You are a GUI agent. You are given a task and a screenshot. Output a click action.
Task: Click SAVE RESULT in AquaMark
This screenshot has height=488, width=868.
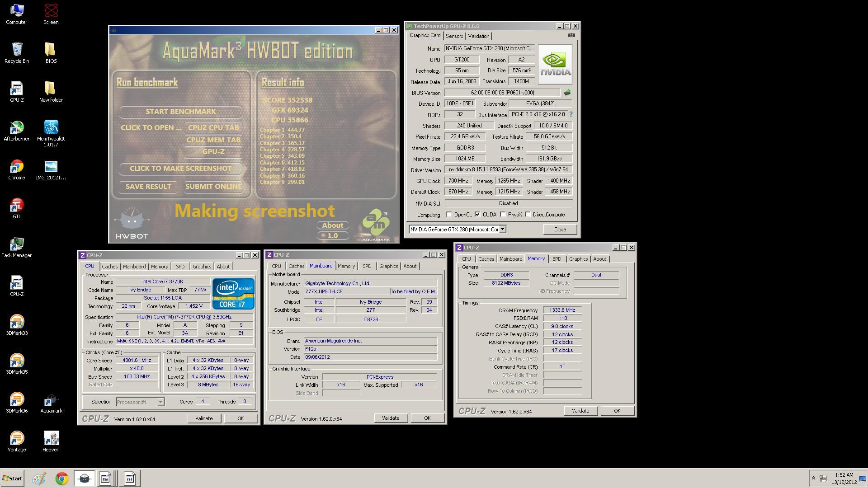(148, 187)
